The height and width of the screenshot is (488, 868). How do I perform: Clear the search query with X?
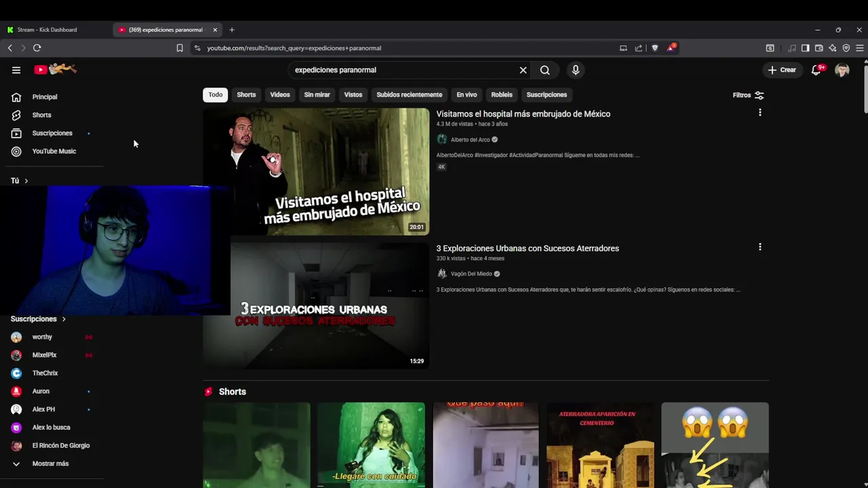(x=523, y=70)
